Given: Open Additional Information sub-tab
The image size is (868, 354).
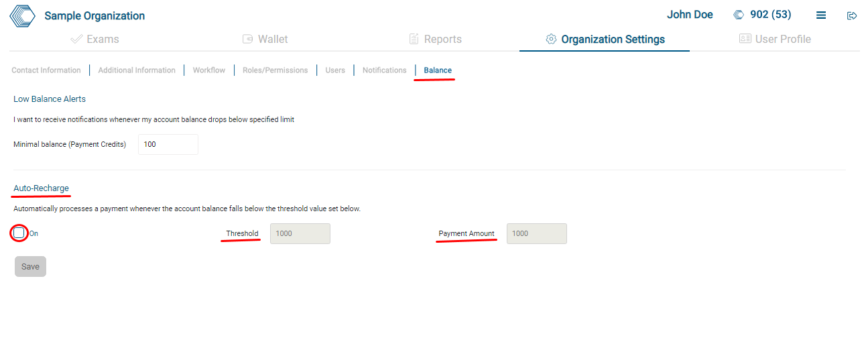Looking at the screenshot, I should coord(137,70).
